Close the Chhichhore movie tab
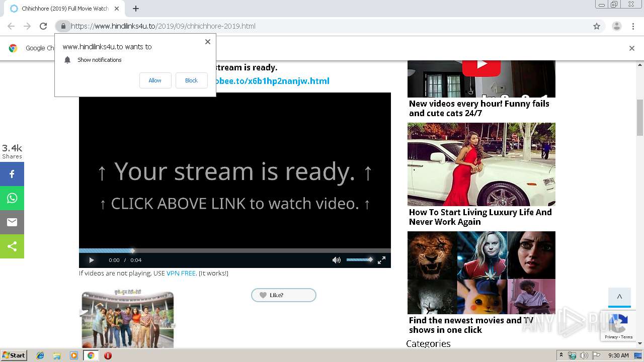The width and height of the screenshot is (644, 362). (x=117, y=9)
